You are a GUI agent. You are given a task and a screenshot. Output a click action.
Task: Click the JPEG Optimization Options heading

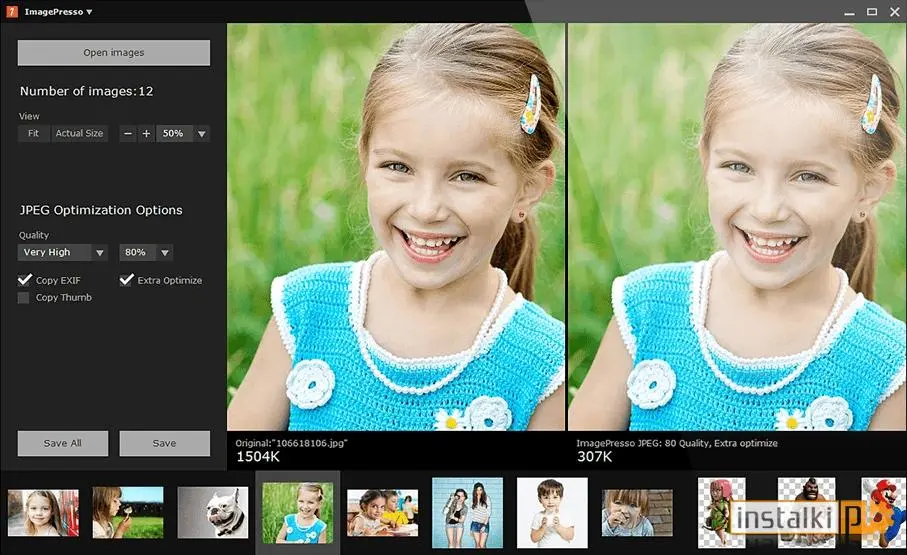pyautogui.click(x=101, y=210)
